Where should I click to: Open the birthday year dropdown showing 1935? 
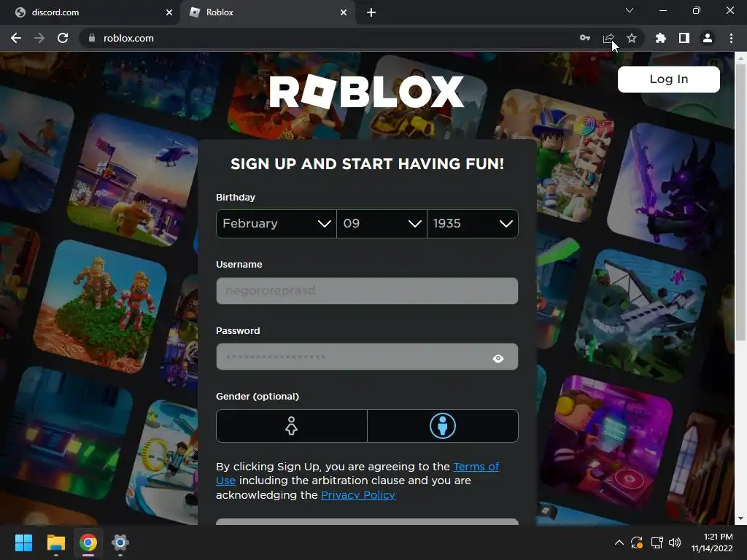pos(473,223)
